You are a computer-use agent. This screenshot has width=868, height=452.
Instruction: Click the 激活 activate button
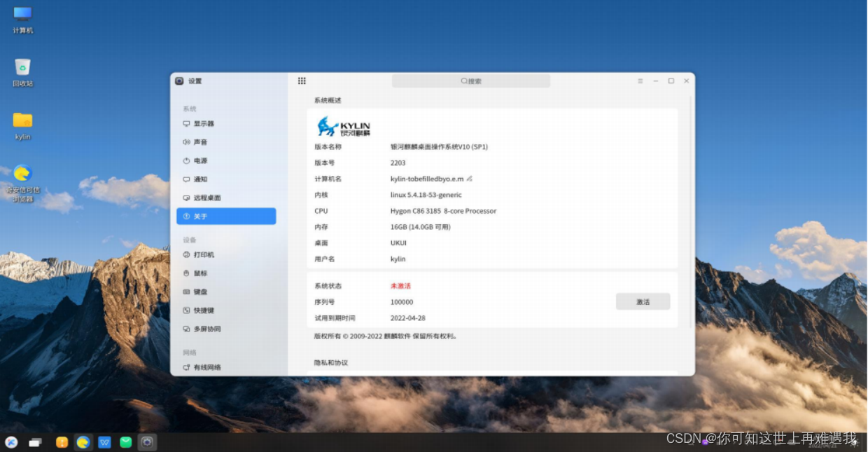click(643, 302)
